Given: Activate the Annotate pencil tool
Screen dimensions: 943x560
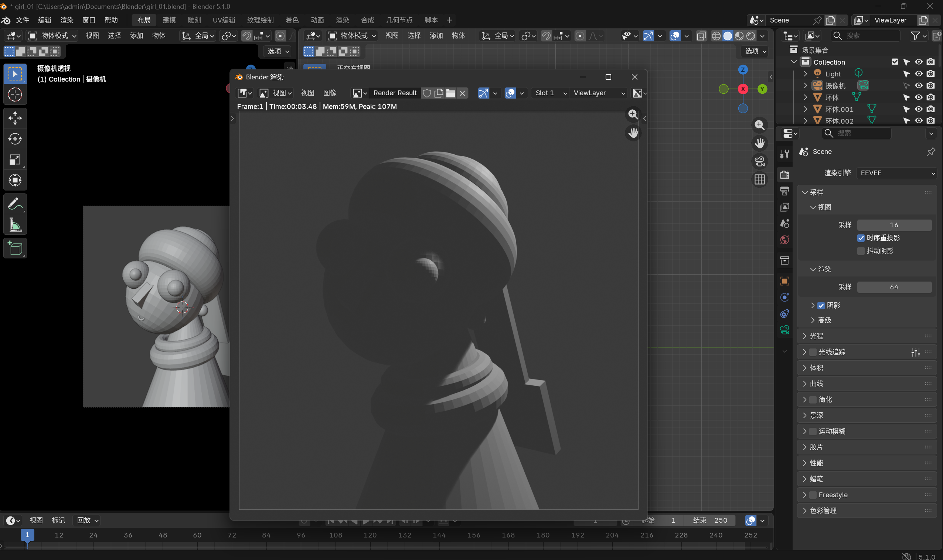Looking at the screenshot, I should (x=15, y=204).
